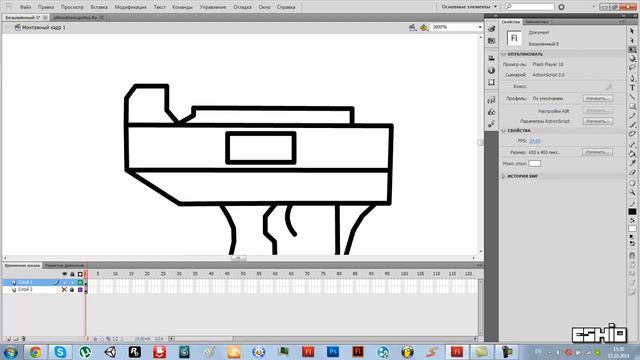640x360 pixels.
Task: Select the 3D Rotation tool
Action: (632, 59)
